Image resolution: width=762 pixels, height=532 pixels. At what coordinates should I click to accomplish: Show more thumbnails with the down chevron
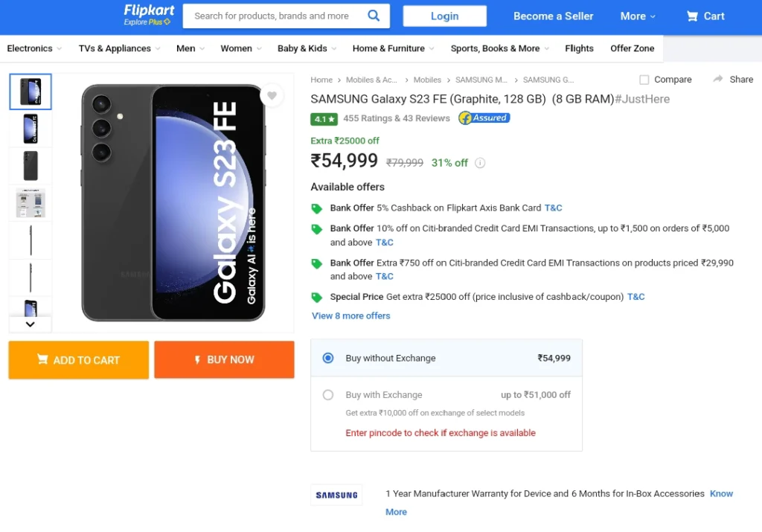coord(30,324)
